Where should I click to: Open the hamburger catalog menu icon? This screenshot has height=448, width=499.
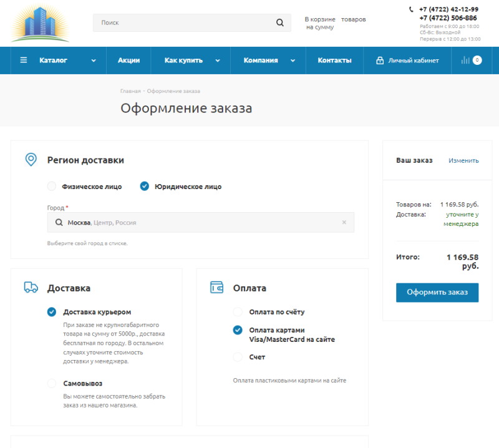click(24, 61)
